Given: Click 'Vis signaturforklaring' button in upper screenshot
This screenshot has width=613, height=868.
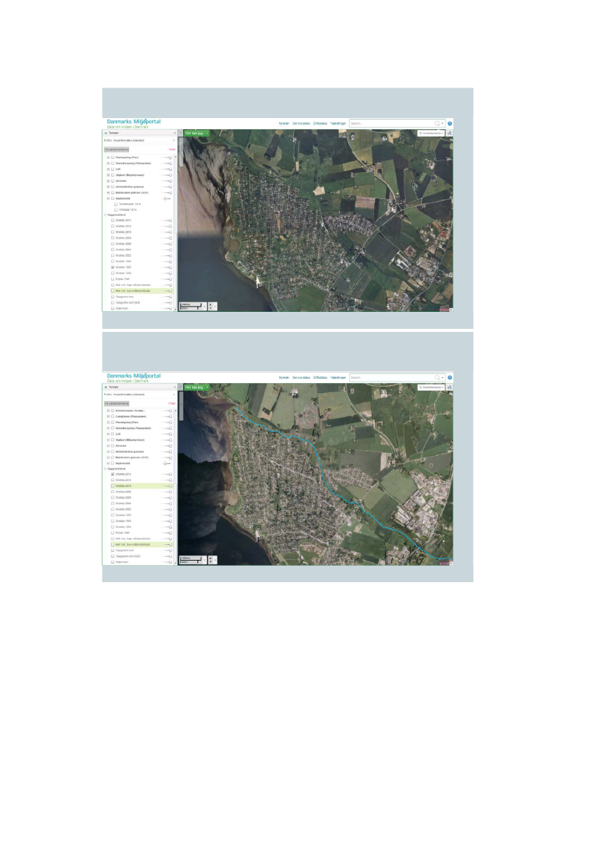Looking at the screenshot, I should (117, 149).
